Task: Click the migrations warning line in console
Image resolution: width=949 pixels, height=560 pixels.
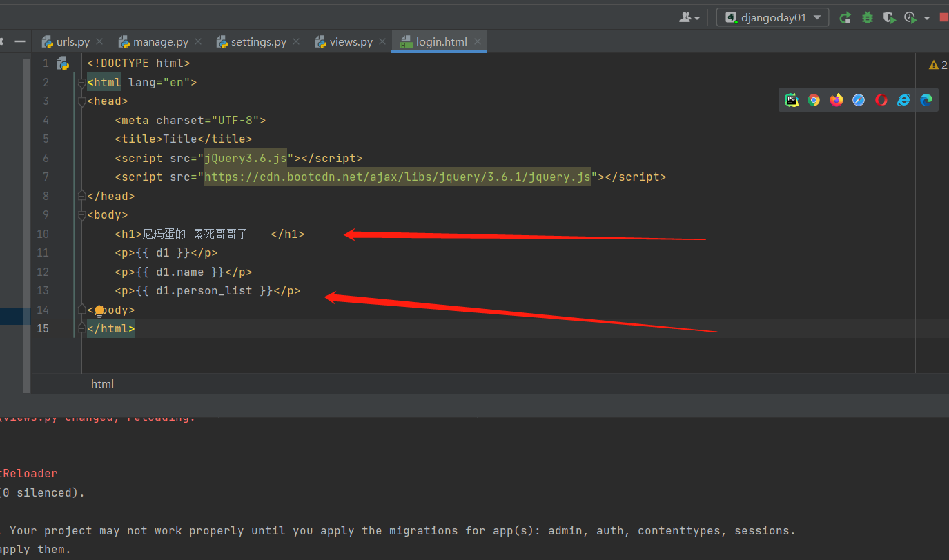Action: click(x=398, y=531)
